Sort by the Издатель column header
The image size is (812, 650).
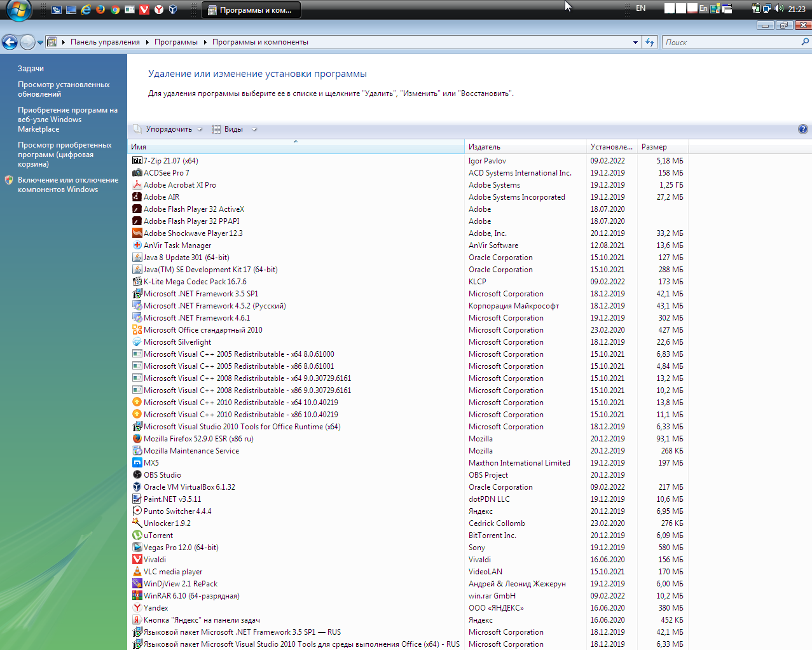[526, 147]
